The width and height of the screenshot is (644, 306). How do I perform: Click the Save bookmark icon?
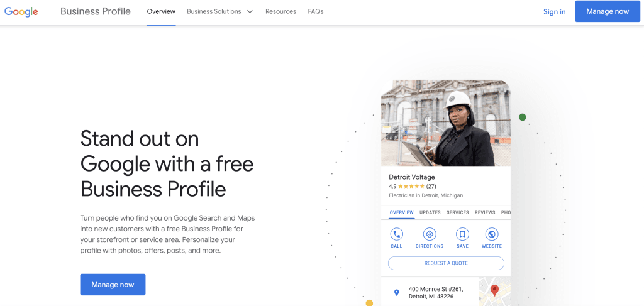coord(462,234)
